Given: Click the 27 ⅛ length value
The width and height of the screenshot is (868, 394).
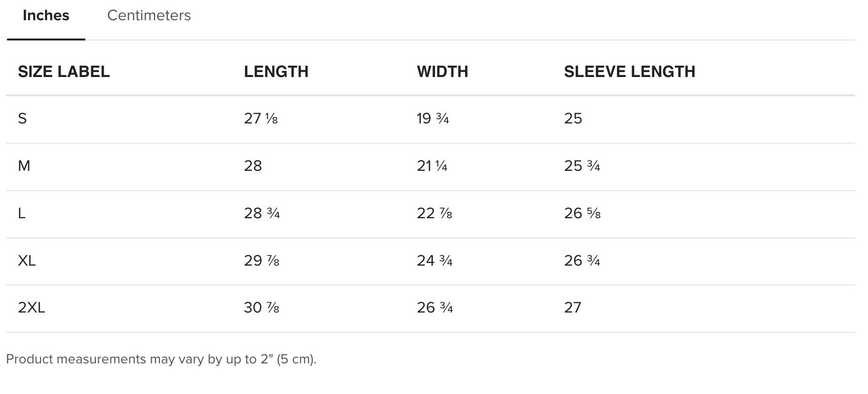Looking at the screenshot, I should click(x=261, y=118).
